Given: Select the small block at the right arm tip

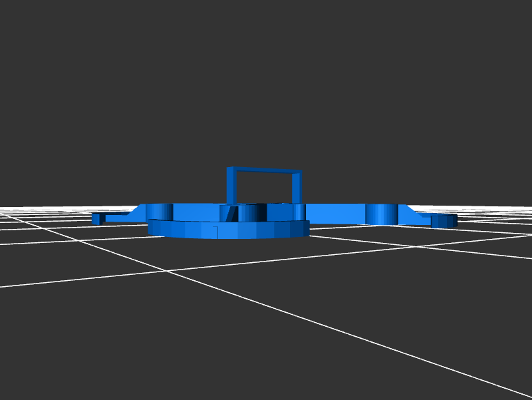Looking at the screenshot, I should pyautogui.click(x=443, y=221).
